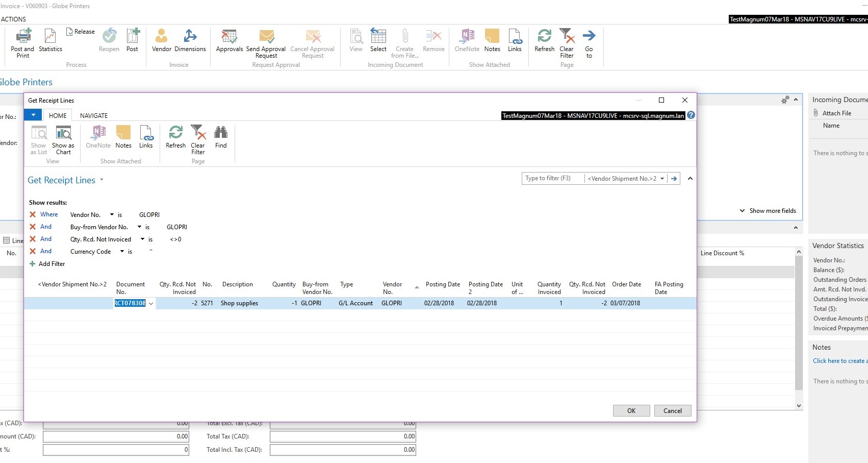Remove the Qty. Rcd. Not Invoiced filter

point(33,239)
